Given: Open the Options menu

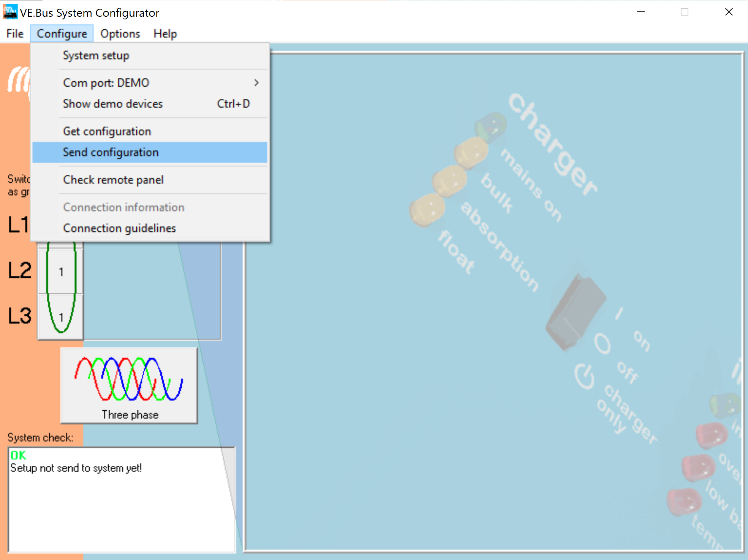Looking at the screenshot, I should (120, 34).
